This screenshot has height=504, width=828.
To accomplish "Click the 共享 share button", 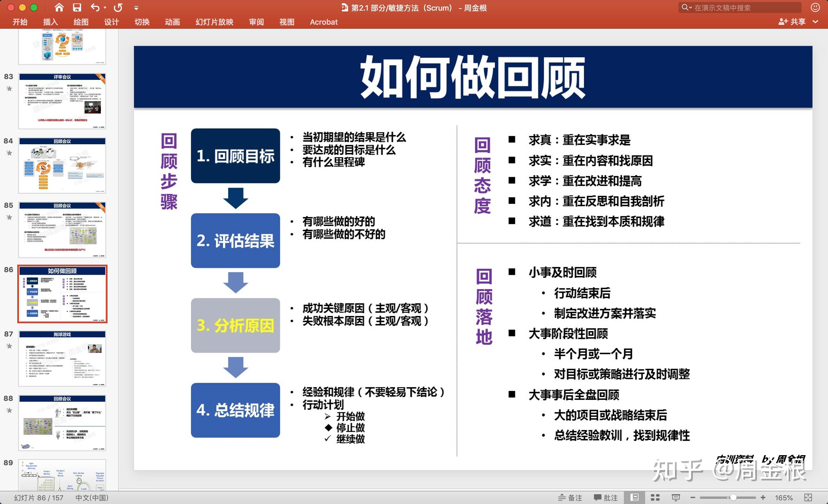I will coord(792,22).
